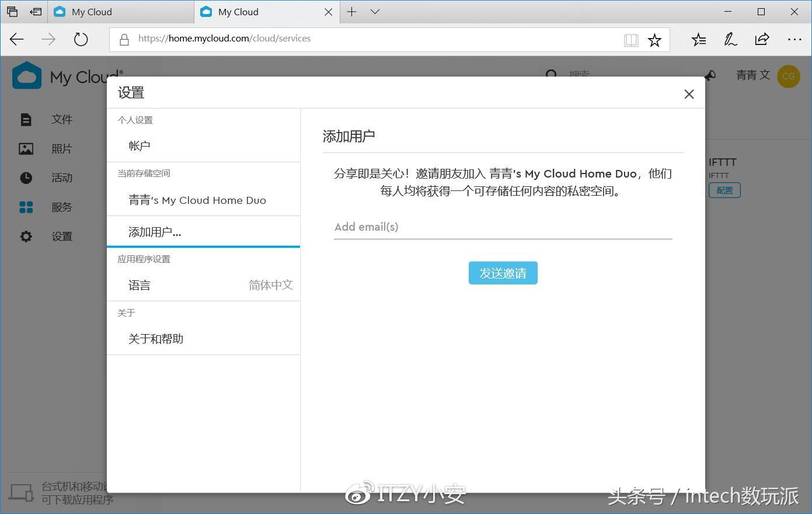The image size is (812, 514).
Task: Open Edge more options menu
Action: [x=795, y=39]
